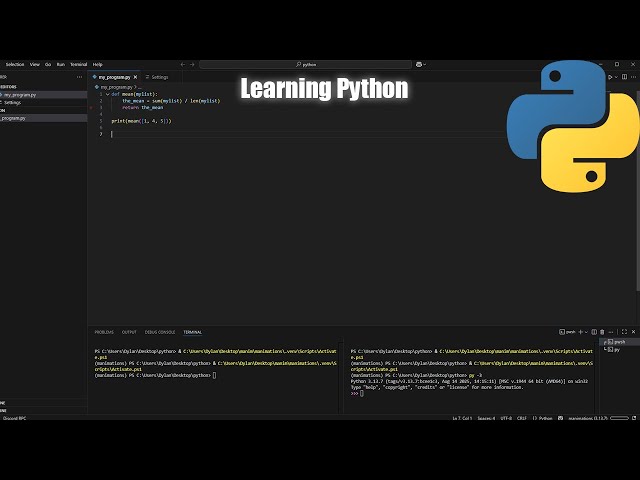
Task: Create a new terminal with plus icon
Action: point(580,332)
